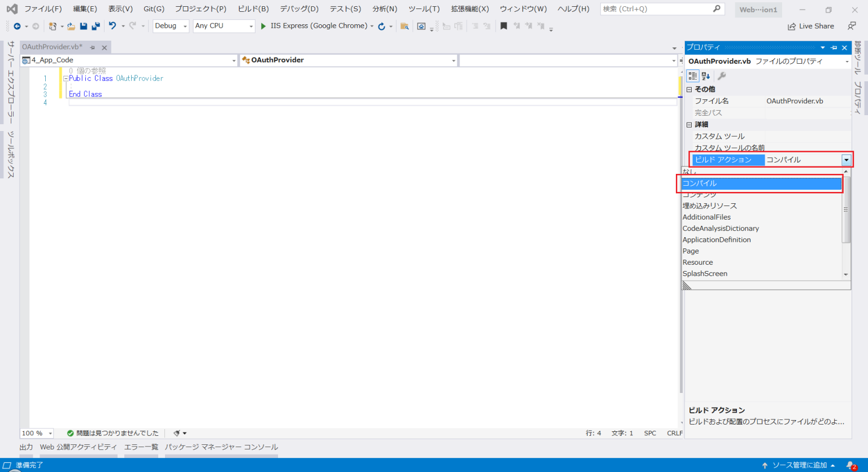Select the Save All icon
This screenshot has width=868, height=472.
[96, 26]
